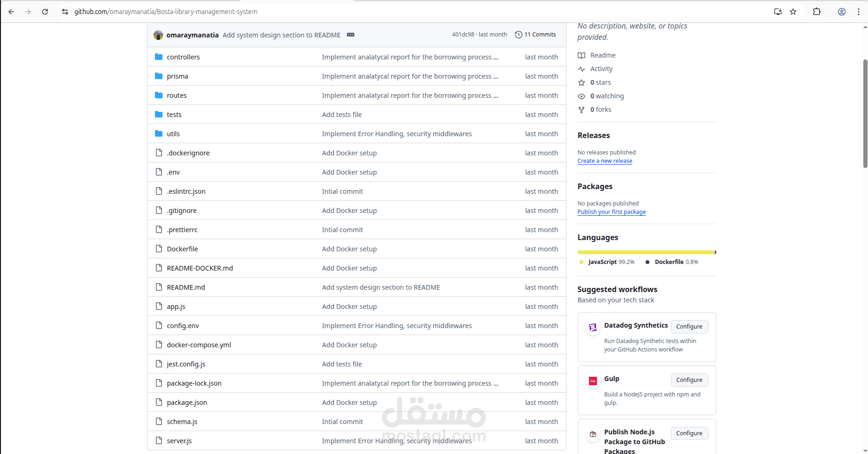The width and height of the screenshot is (868, 454).
Task: Click the browser address bar URL
Action: pos(166,12)
